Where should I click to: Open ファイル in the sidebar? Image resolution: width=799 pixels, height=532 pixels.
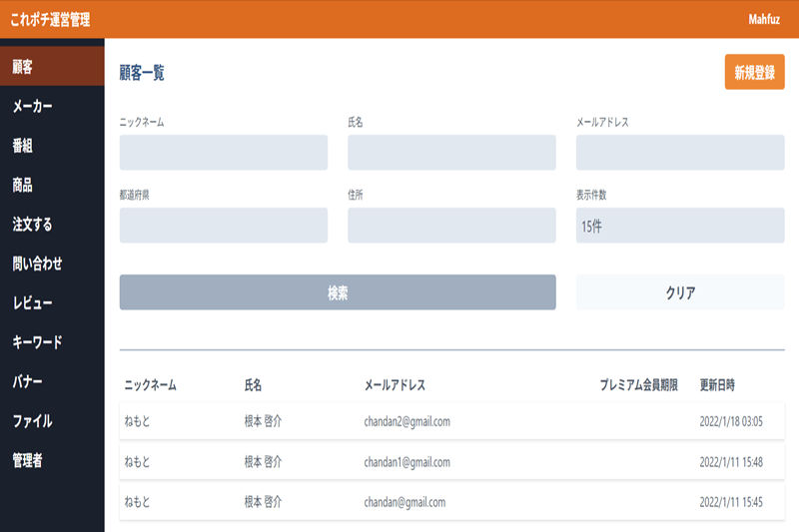click(33, 421)
